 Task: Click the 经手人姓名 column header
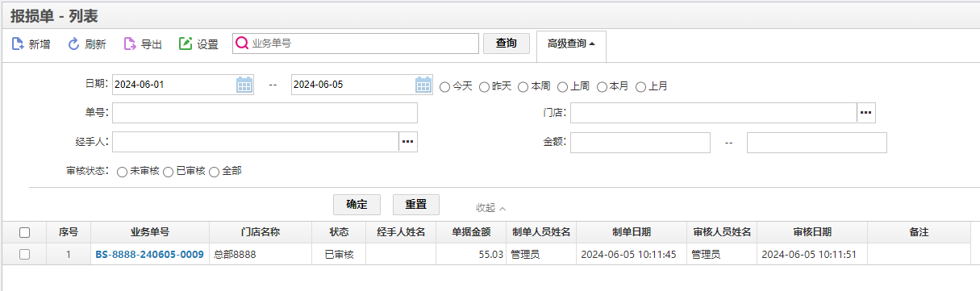pyautogui.click(x=401, y=232)
